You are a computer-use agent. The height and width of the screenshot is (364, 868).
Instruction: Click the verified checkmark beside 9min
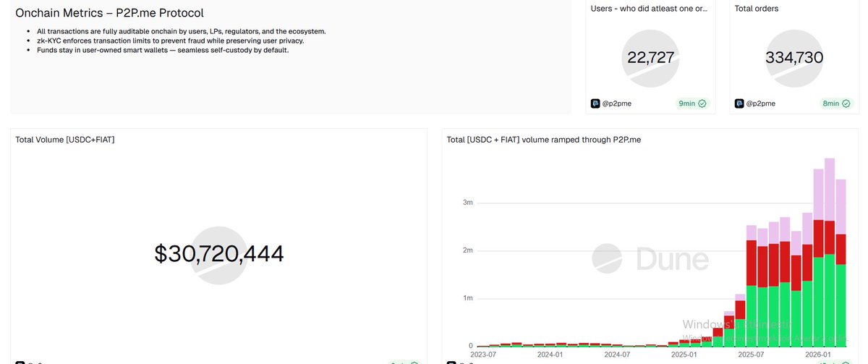click(702, 103)
